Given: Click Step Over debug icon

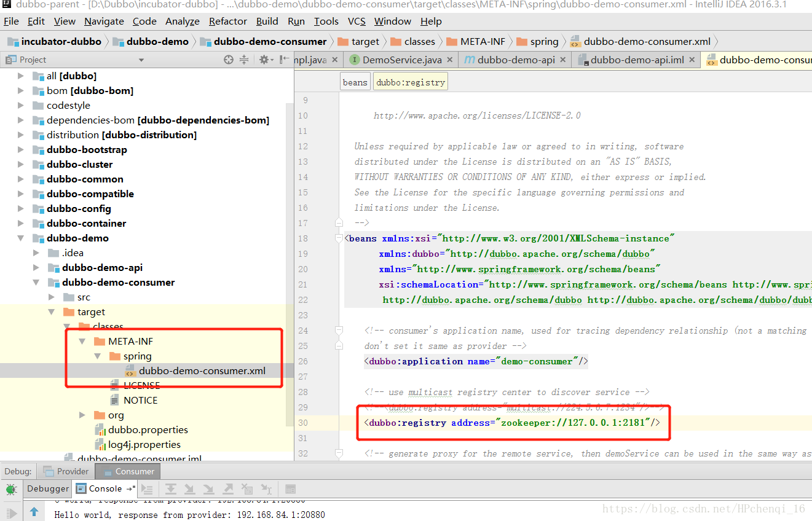Looking at the screenshot, I should pos(171,489).
